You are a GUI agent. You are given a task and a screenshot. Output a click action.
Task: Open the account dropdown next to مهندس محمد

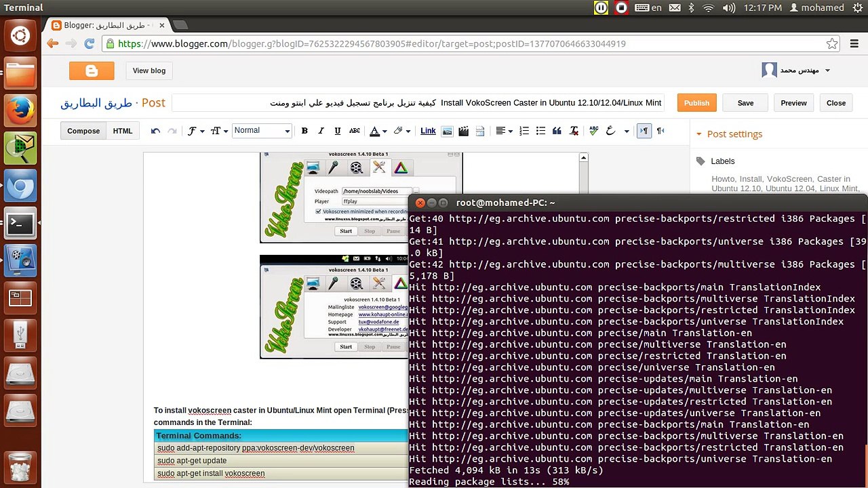tap(827, 70)
